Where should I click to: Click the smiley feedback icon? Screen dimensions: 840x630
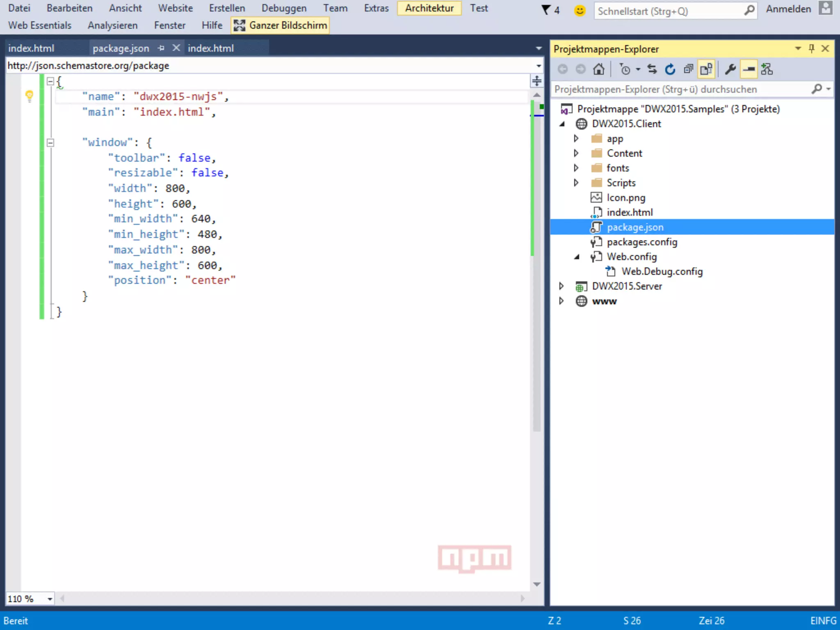(x=579, y=10)
